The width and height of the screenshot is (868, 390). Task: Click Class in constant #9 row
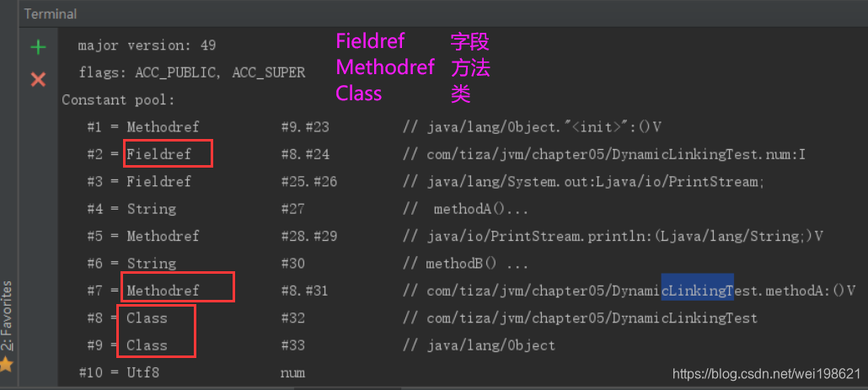(147, 345)
